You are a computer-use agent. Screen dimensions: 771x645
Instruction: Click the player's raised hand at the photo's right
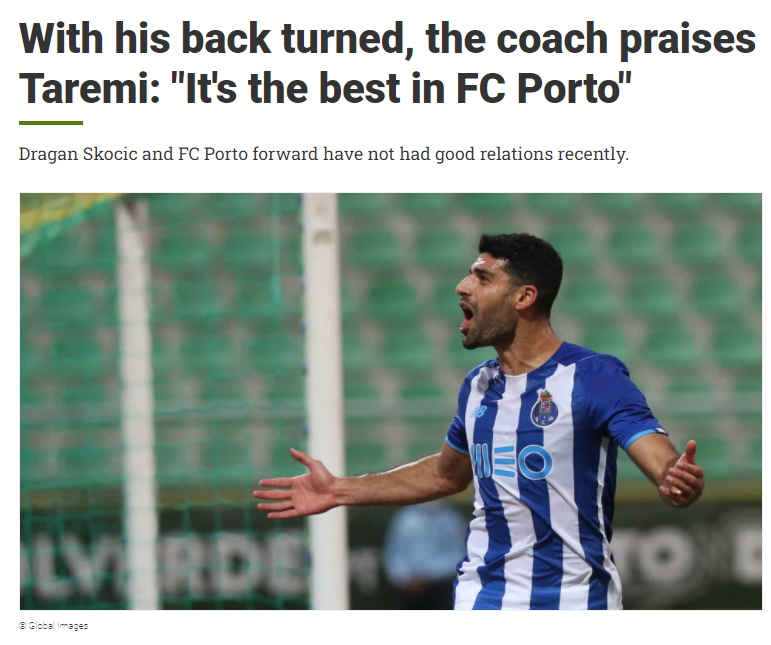tap(682, 475)
